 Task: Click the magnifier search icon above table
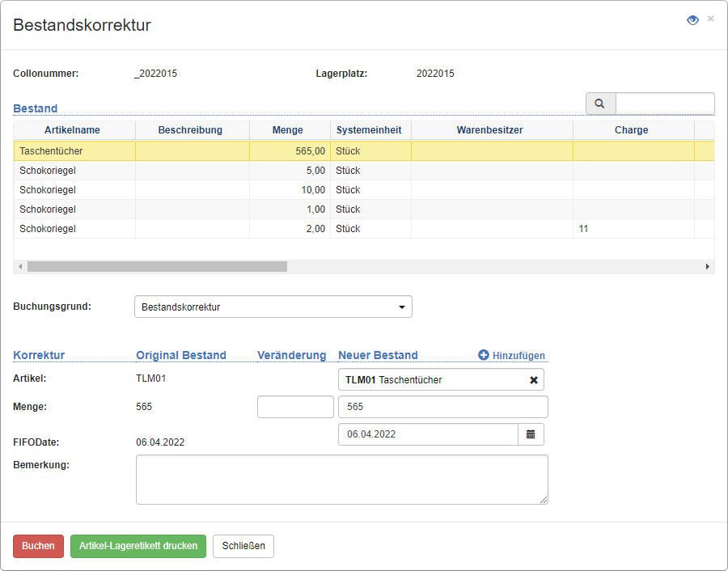(x=600, y=104)
